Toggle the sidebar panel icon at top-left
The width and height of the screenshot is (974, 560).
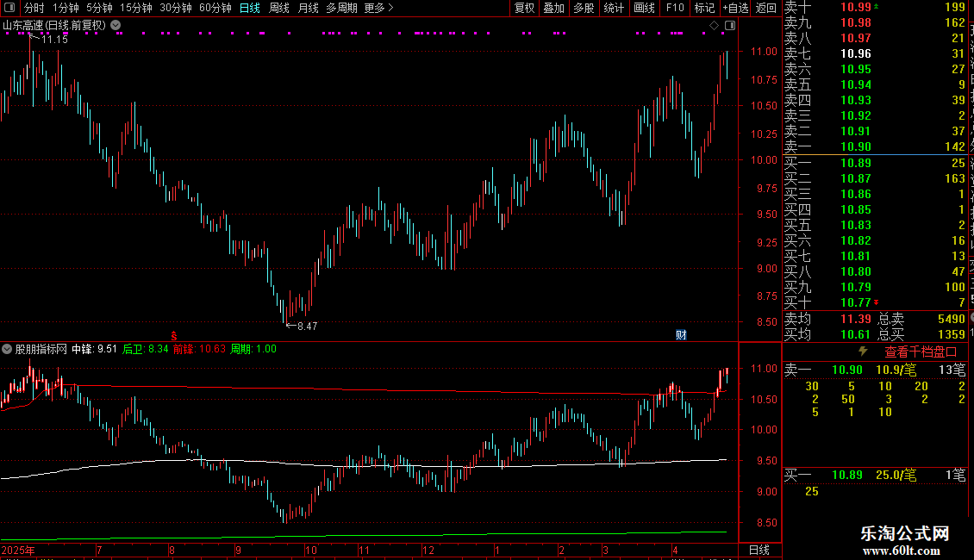pyautogui.click(x=9, y=8)
